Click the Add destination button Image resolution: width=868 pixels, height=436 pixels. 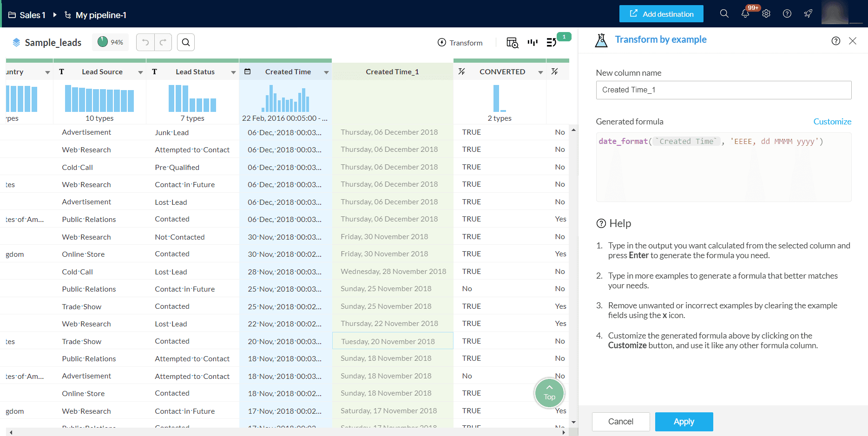(x=661, y=14)
